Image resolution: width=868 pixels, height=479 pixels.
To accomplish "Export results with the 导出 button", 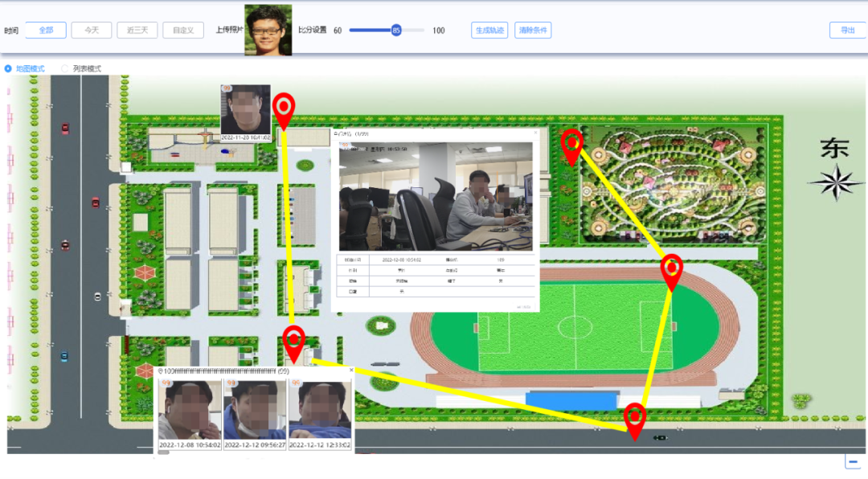I will pyautogui.click(x=847, y=31).
